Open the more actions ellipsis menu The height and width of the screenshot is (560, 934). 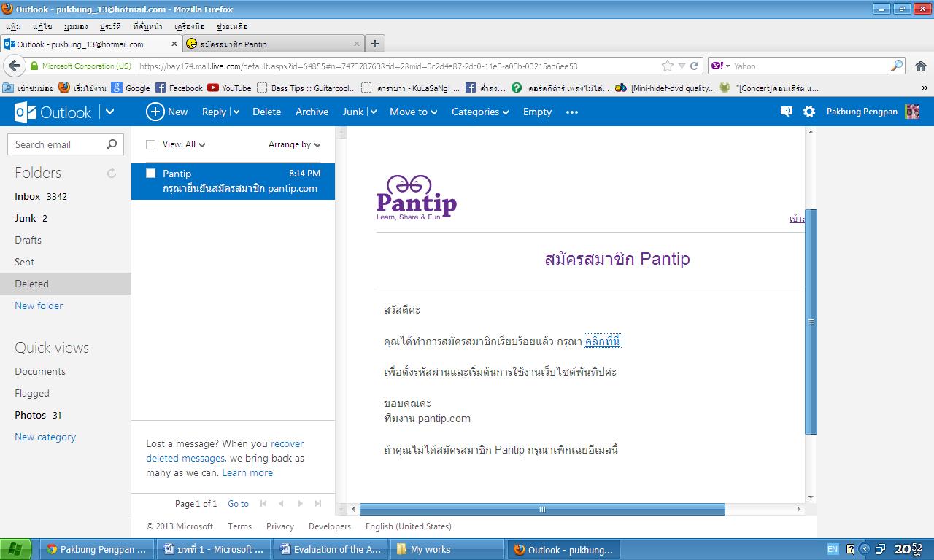(572, 112)
